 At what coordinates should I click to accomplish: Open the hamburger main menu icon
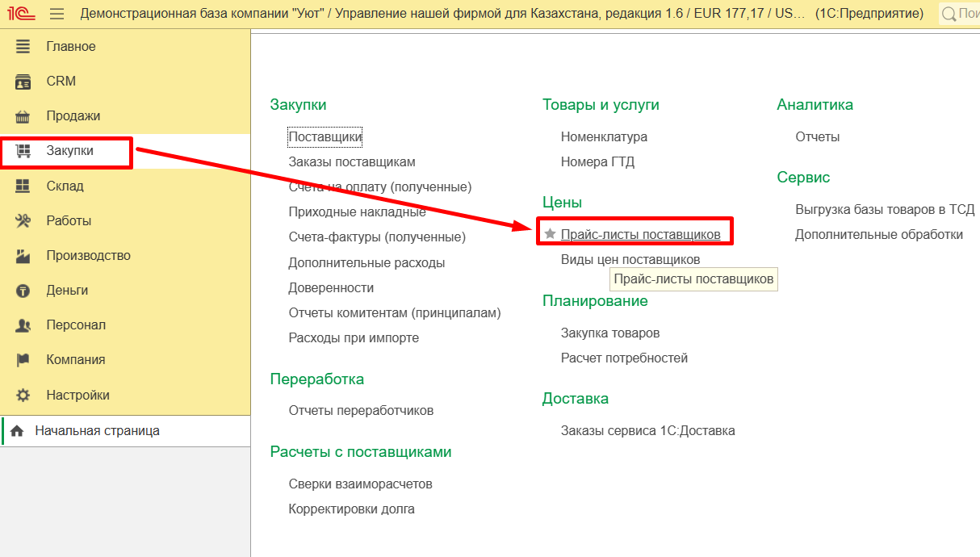click(x=57, y=14)
